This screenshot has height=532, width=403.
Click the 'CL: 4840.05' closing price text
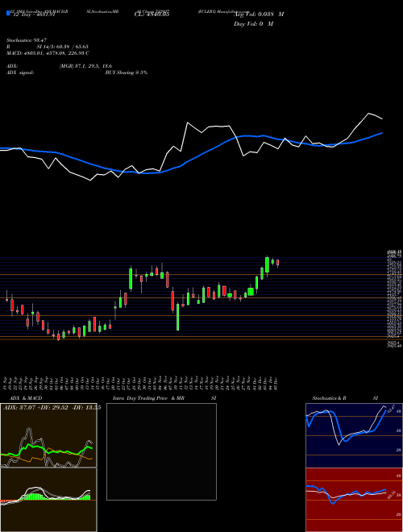(152, 14)
